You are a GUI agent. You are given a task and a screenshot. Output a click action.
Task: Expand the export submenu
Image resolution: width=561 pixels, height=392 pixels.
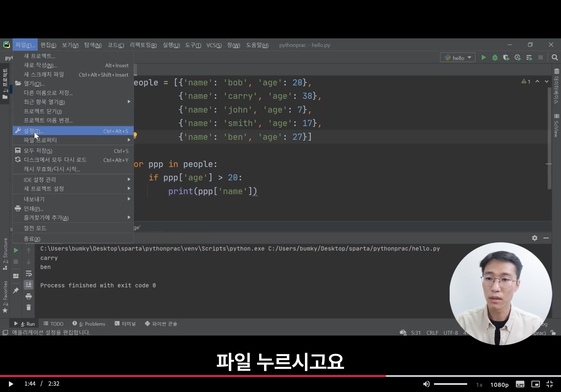pos(73,199)
